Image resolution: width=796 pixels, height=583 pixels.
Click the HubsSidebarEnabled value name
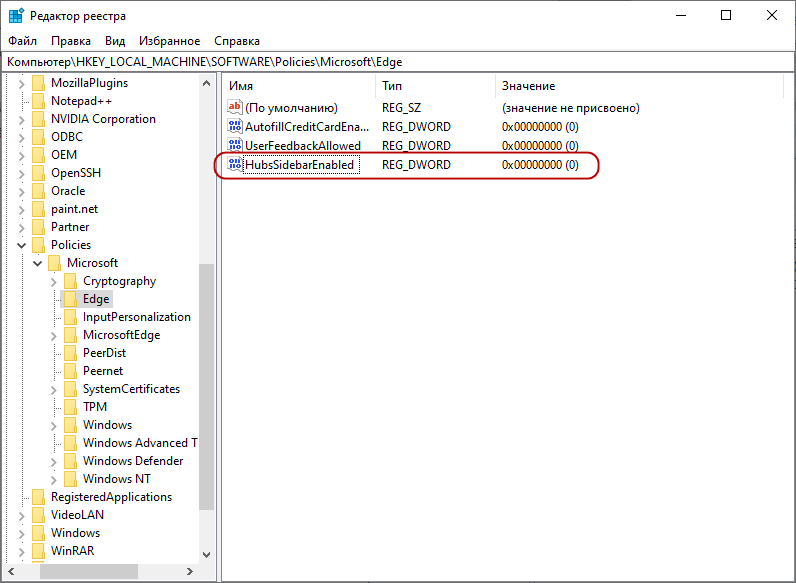tap(300, 165)
